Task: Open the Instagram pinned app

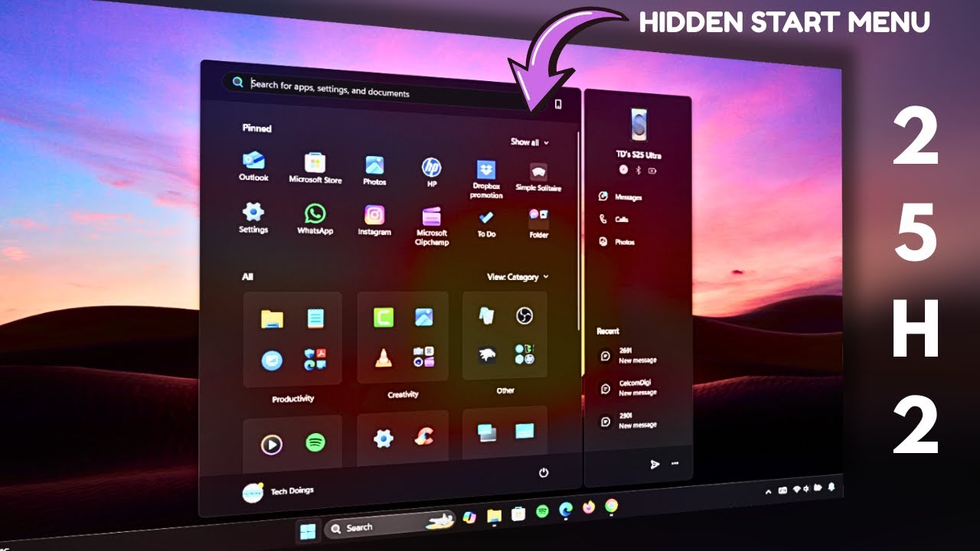Action: point(374,220)
